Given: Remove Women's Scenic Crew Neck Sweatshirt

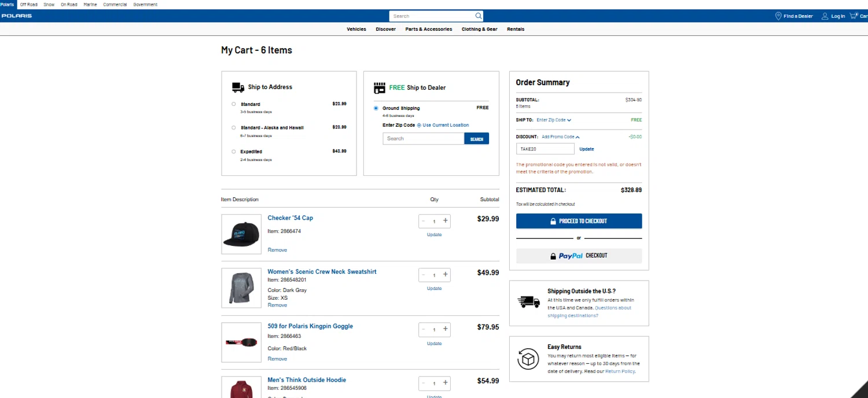Looking at the screenshot, I should coord(277,305).
